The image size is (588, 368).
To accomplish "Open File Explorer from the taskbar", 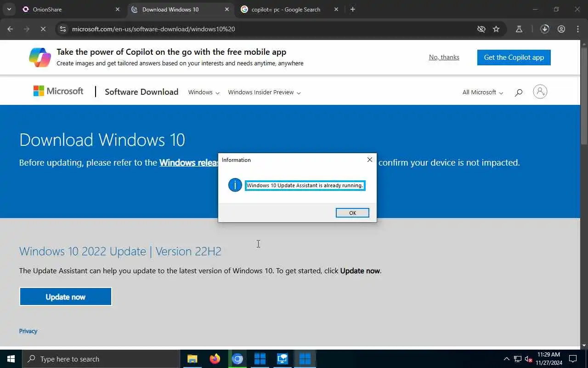I will pyautogui.click(x=192, y=359).
